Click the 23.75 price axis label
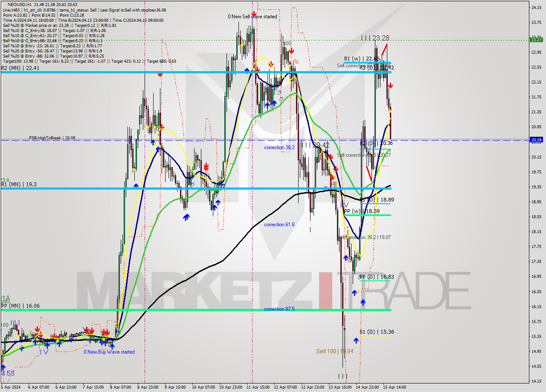Viewport: 546px width, 392px height. [537, 22]
